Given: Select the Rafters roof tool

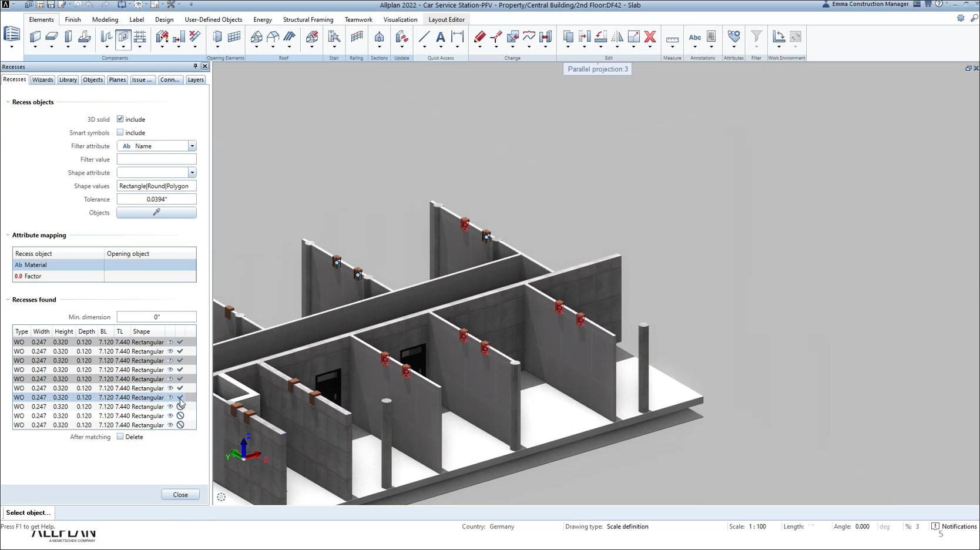Looking at the screenshot, I should (290, 36).
